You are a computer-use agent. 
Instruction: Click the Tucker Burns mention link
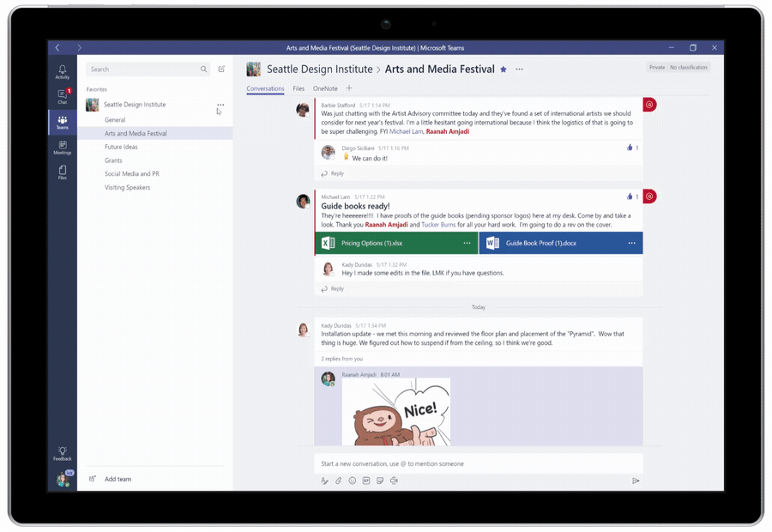coord(438,225)
